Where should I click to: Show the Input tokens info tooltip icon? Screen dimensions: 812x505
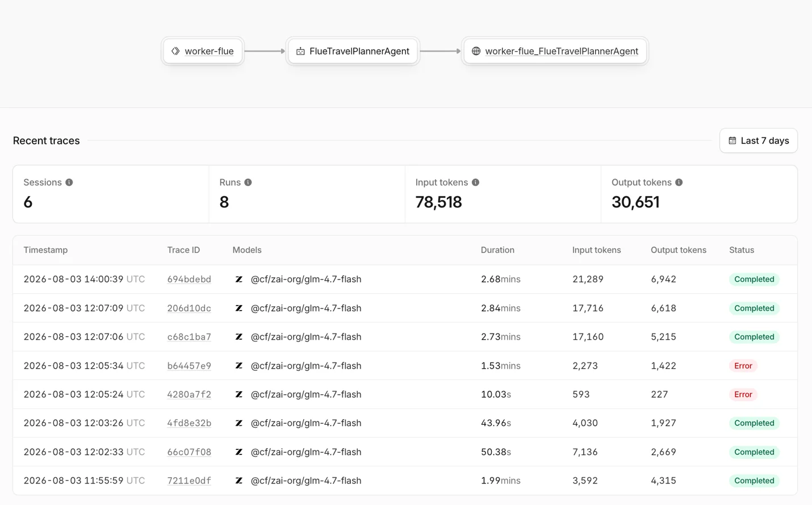point(476,182)
